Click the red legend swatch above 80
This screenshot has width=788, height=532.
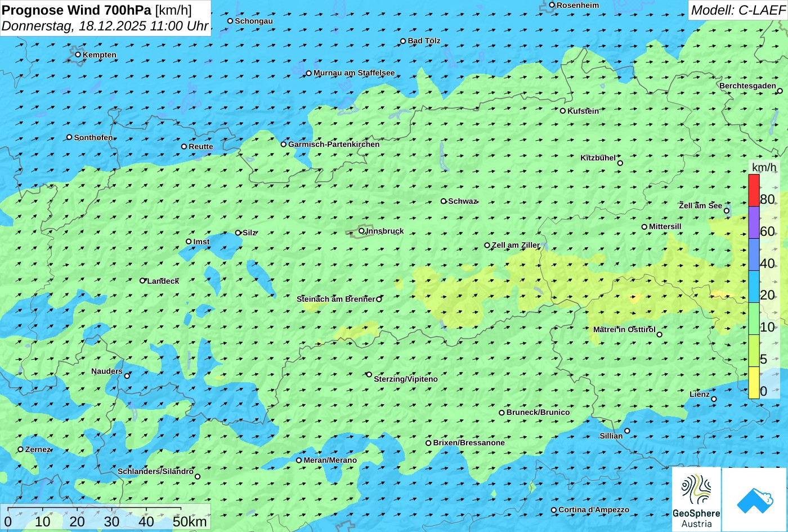coord(754,190)
